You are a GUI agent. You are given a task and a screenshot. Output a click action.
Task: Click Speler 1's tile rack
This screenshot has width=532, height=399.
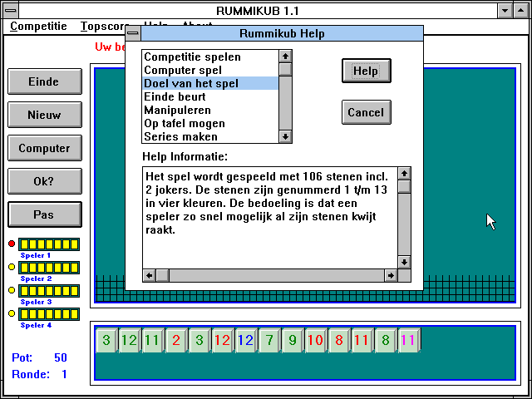[49, 244]
